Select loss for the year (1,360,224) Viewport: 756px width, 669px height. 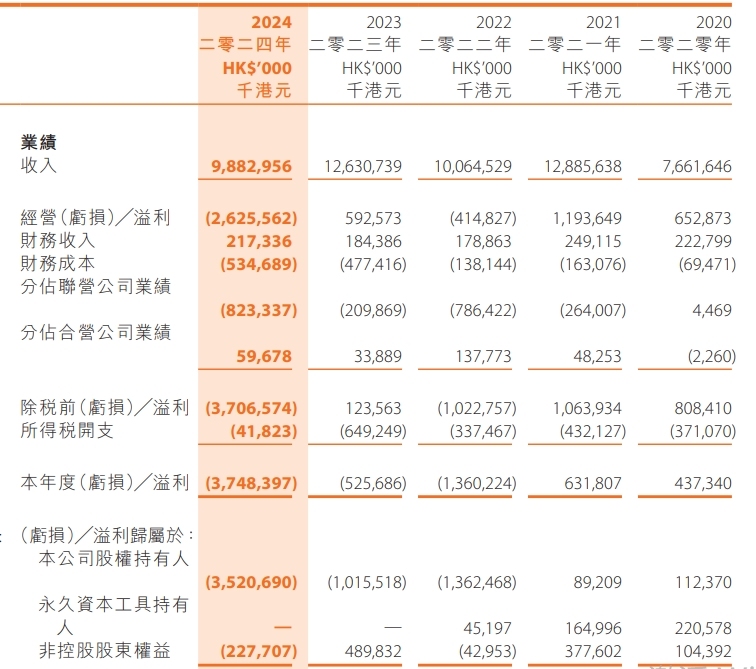477,483
